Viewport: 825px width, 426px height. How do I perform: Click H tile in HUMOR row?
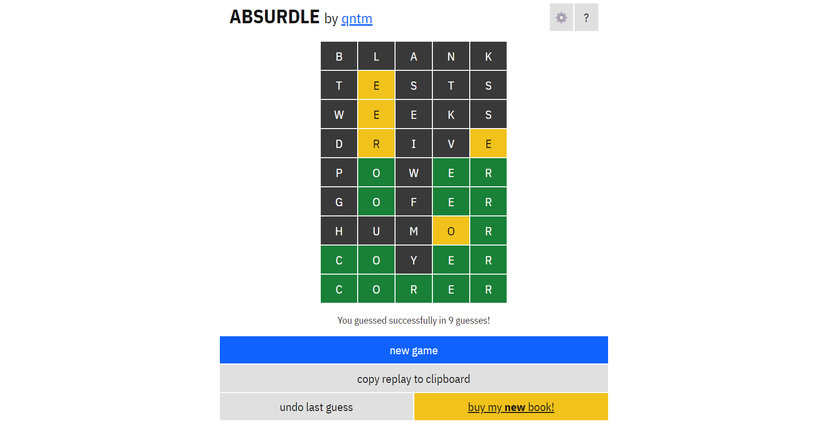(x=339, y=231)
